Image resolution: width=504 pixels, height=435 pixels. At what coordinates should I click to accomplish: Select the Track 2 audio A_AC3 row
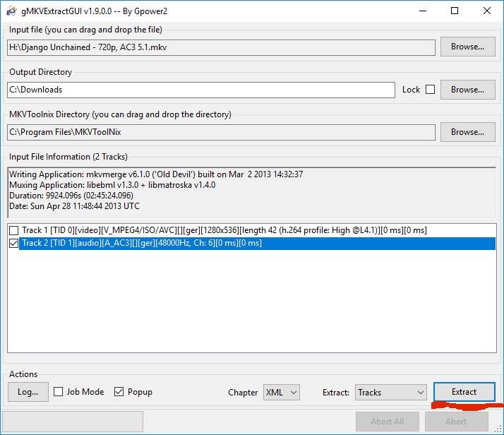(x=257, y=244)
